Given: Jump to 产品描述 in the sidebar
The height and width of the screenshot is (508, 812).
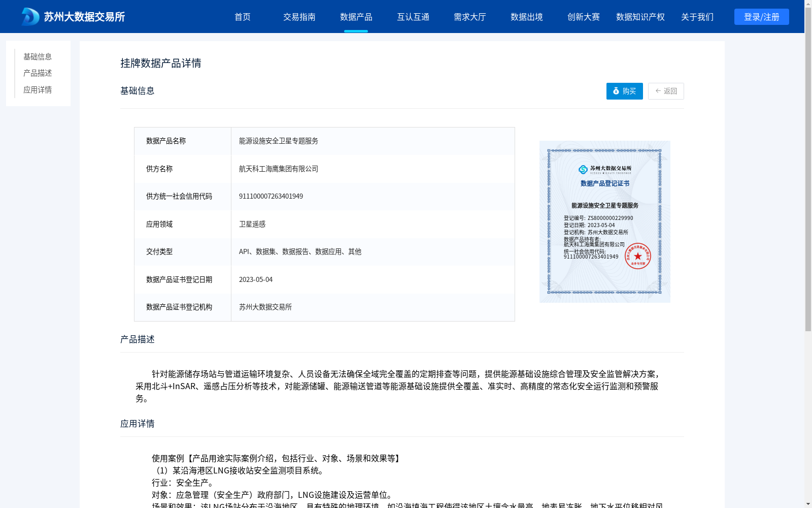Looking at the screenshot, I should (x=38, y=73).
